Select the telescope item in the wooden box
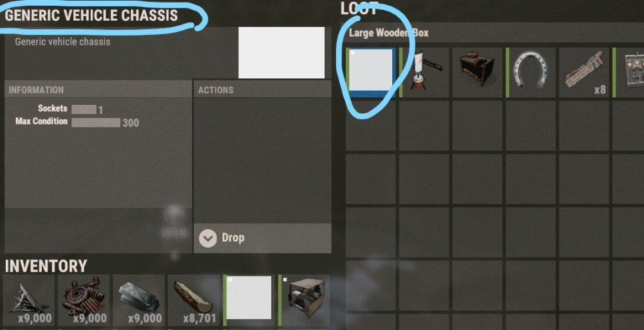The width and height of the screenshot is (644, 330). point(424,72)
